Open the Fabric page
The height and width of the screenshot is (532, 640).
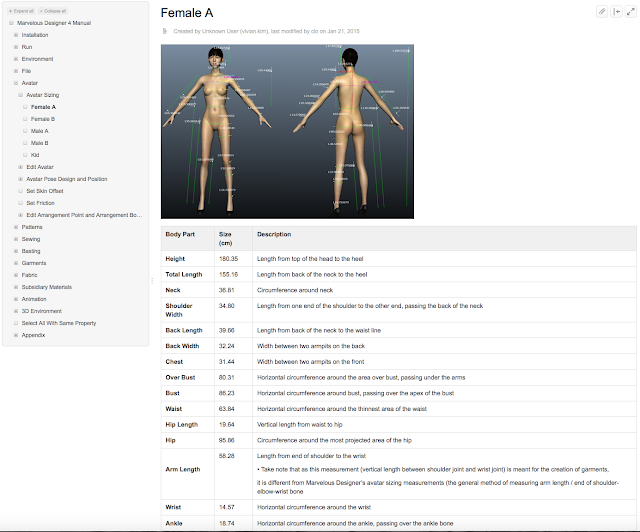pos(29,275)
